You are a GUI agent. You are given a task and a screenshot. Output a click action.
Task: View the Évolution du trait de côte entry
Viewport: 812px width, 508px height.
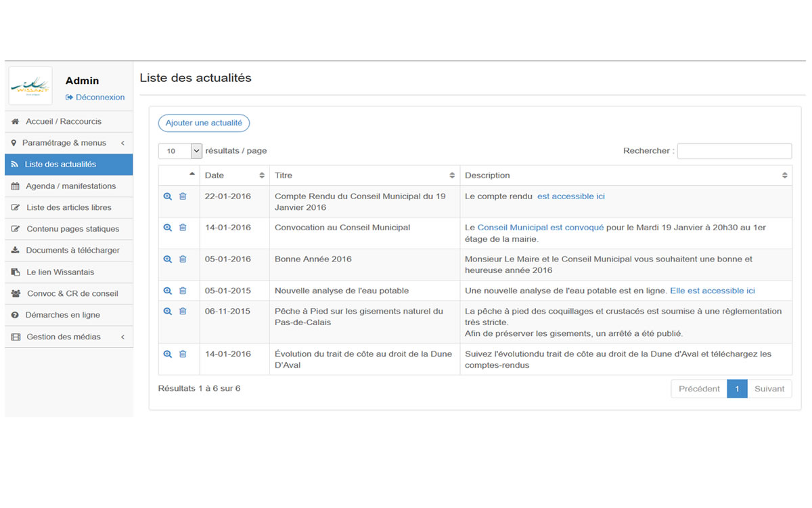(x=168, y=354)
